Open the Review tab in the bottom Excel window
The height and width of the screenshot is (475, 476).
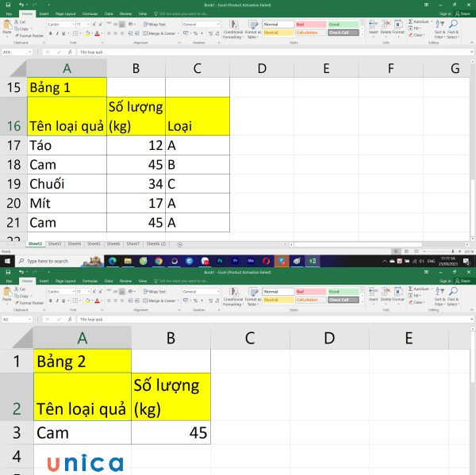(x=125, y=281)
